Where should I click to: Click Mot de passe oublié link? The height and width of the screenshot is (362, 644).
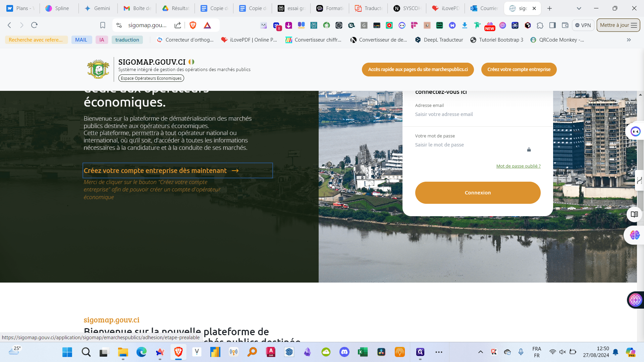[518, 166]
